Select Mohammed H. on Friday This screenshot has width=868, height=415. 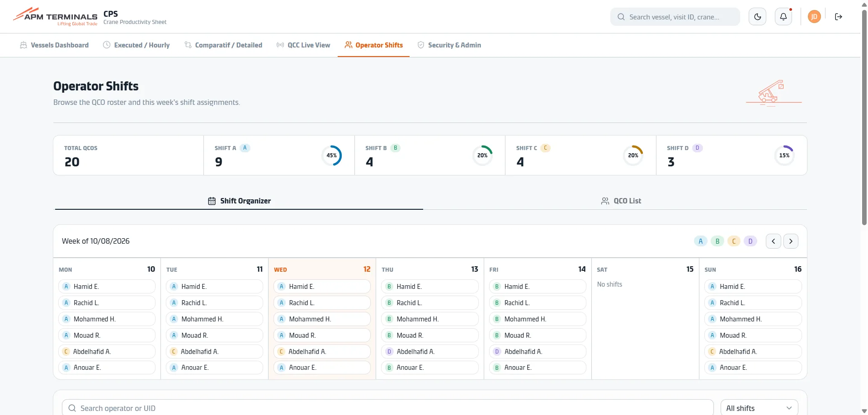pos(538,319)
